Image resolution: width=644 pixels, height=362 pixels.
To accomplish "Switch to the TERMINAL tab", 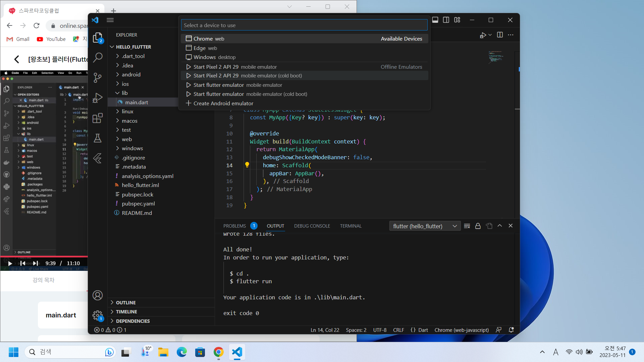I will tap(351, 226).
